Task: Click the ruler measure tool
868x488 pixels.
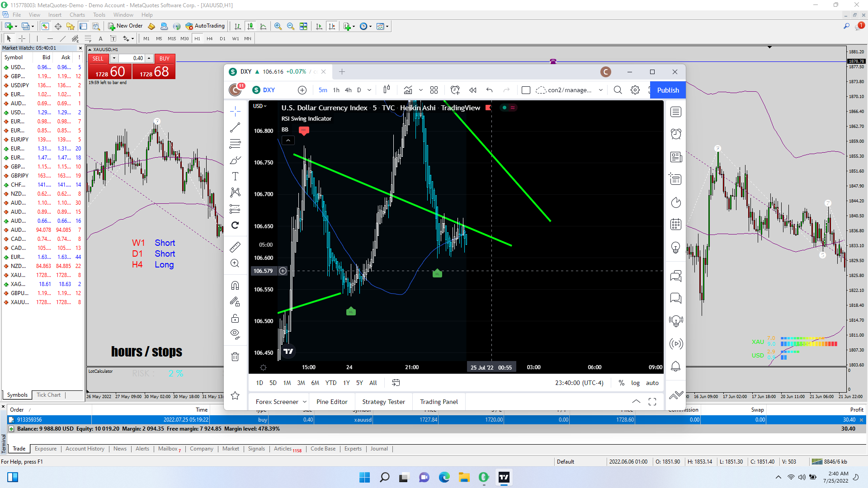Action: tap(235, 247)
